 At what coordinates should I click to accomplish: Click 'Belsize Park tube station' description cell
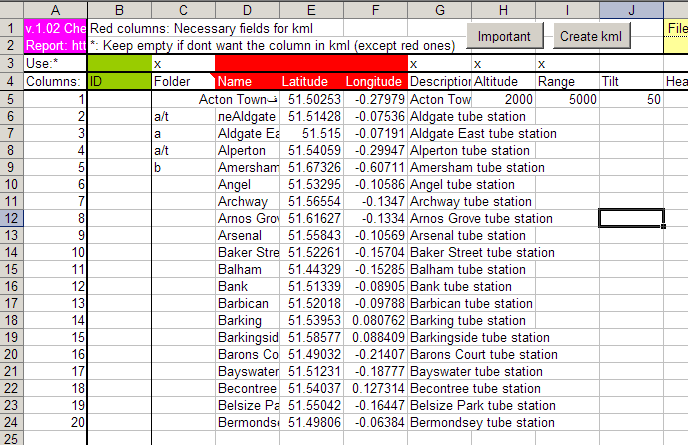tap(483, 405)
